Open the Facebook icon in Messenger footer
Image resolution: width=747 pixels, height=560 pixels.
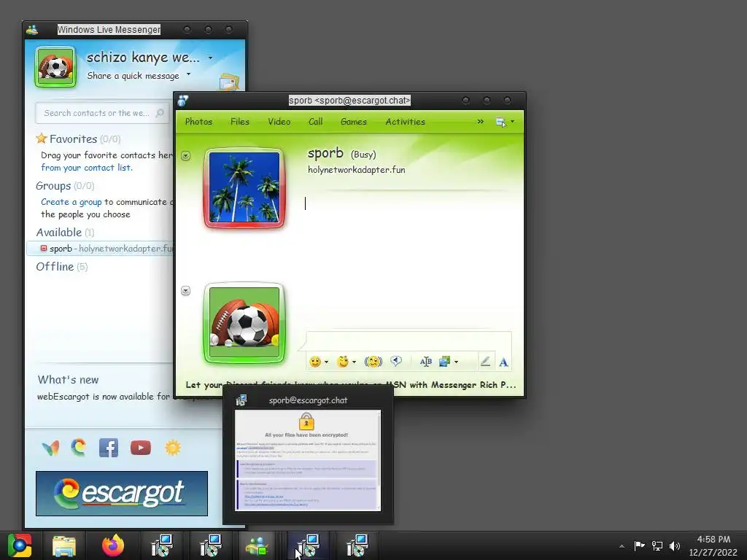109,448
